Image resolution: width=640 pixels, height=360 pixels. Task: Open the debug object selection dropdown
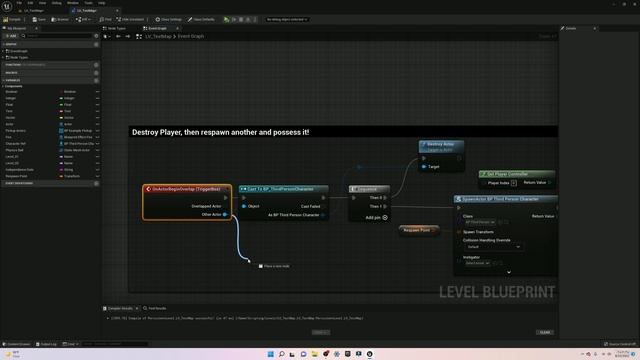pyautogui.click(x=287, y=19)
